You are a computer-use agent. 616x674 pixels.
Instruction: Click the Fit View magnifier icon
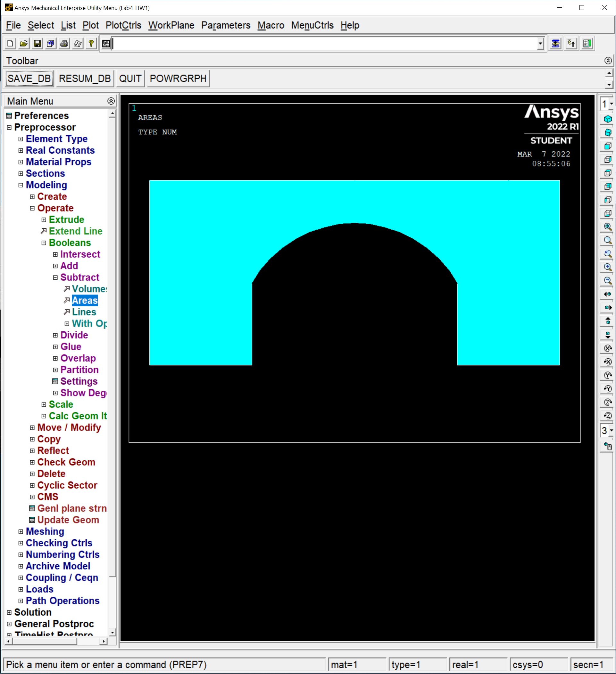608,227
